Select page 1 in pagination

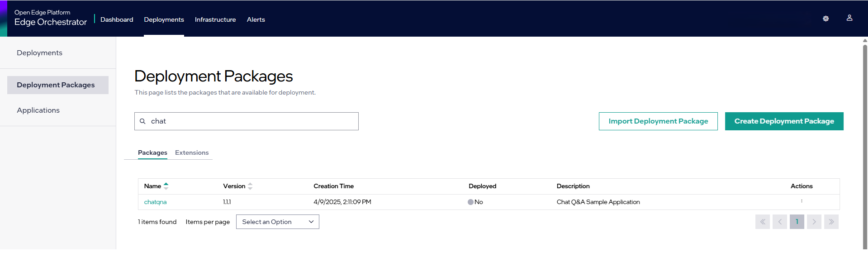pyautogui.click(x=797, y=222)
